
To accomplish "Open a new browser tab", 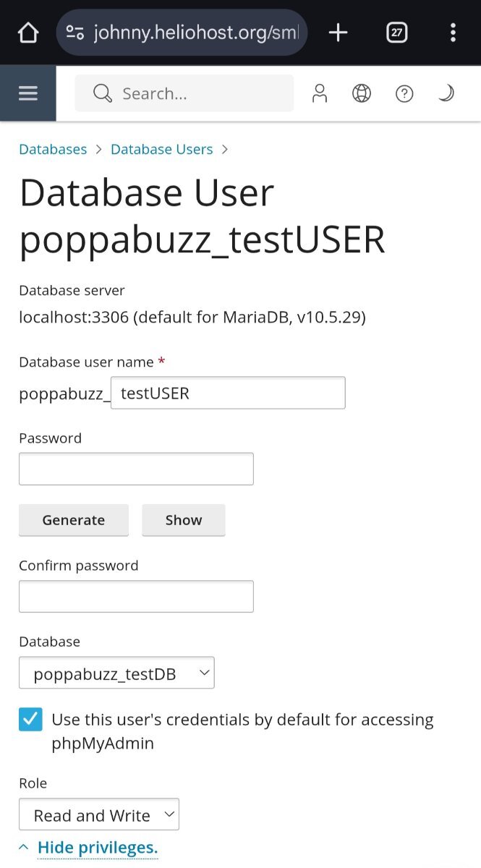I will tap(338, 33).
